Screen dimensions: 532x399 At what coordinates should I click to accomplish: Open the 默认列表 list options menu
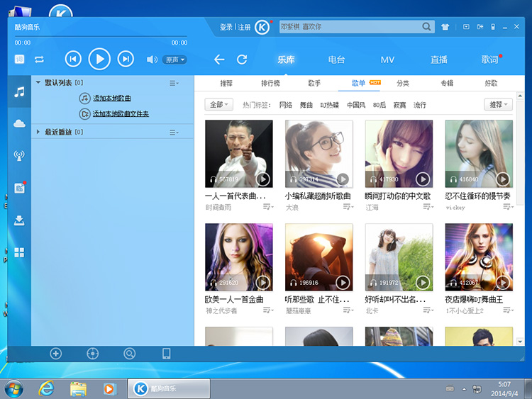pos(174,83)
